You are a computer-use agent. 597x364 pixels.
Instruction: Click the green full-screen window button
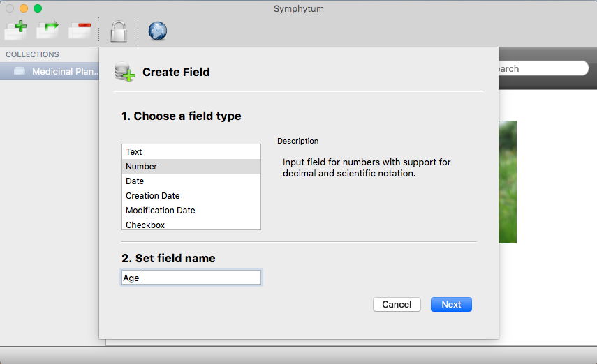coord(37,8)
